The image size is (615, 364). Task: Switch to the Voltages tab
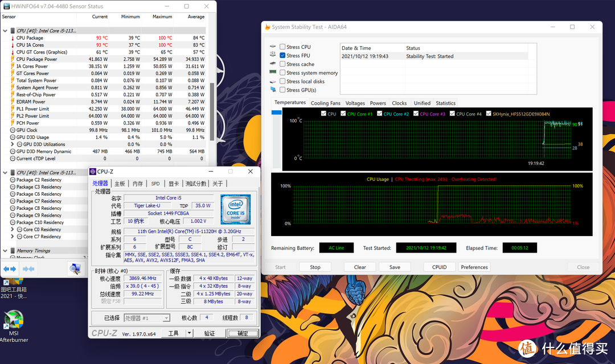355,103
